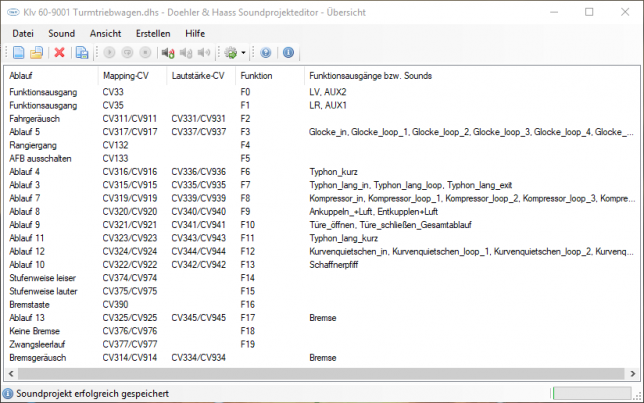Select the Ablauf 10 row
Image resolution: width=644 pixels, height=403 pixels.
[322, 265]
